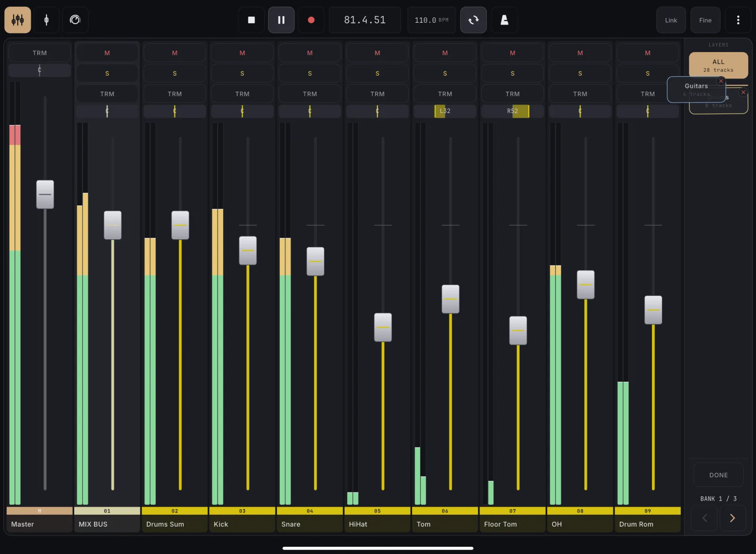Click the DONE button

(x=718, y=475)
